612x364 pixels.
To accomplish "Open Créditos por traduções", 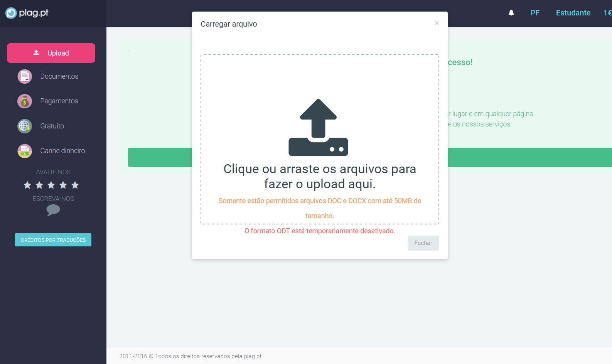I will (x=53, y=240).
